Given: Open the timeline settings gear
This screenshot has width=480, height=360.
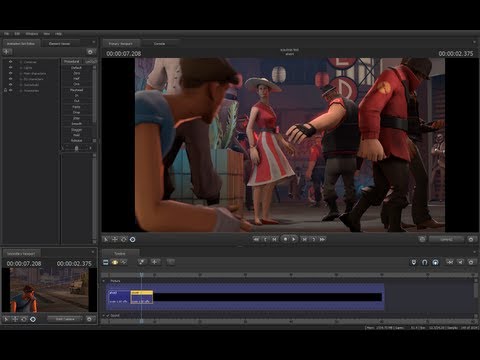Looking at the screenshot, I should tap(471, 262).
